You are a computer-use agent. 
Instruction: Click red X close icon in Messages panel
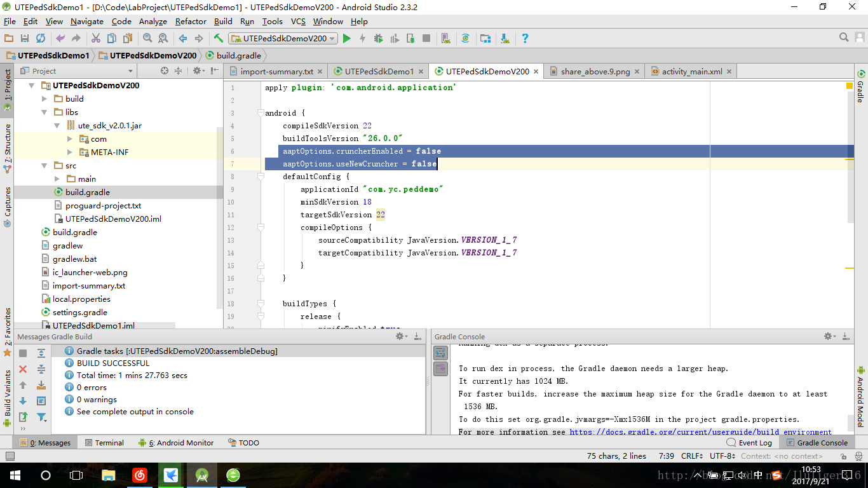pos(23,369)
